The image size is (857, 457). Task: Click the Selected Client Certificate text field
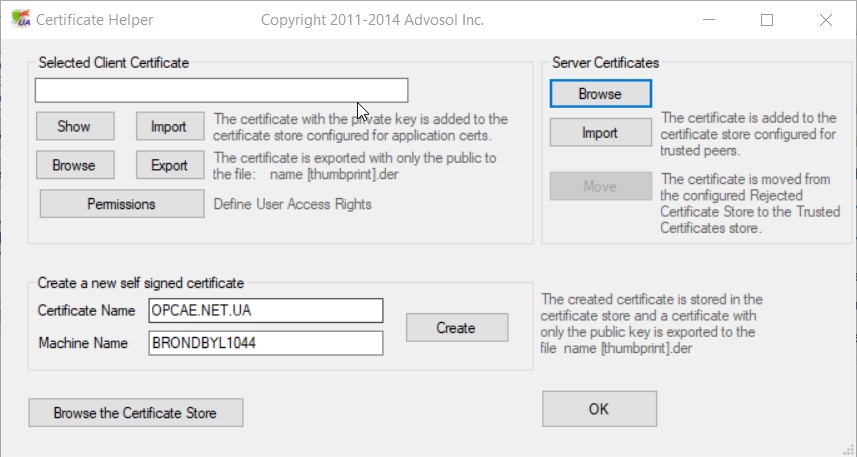pos(221,90)
